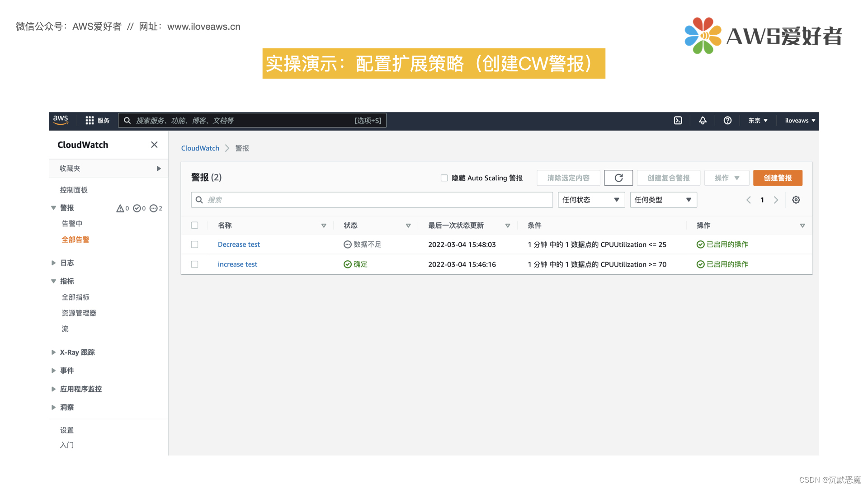Click the 确定 state of increase test
Viewport: 868px width, 488px height.
pos(356,264)
